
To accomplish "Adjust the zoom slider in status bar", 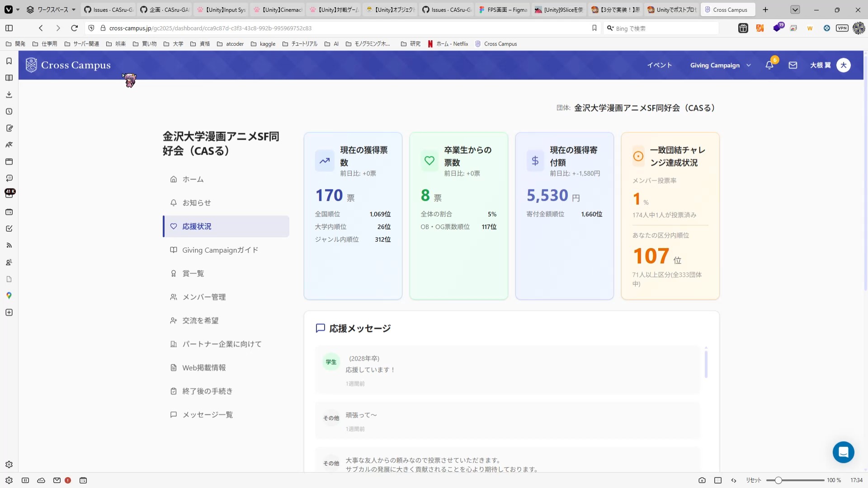I will coord(778,480).
